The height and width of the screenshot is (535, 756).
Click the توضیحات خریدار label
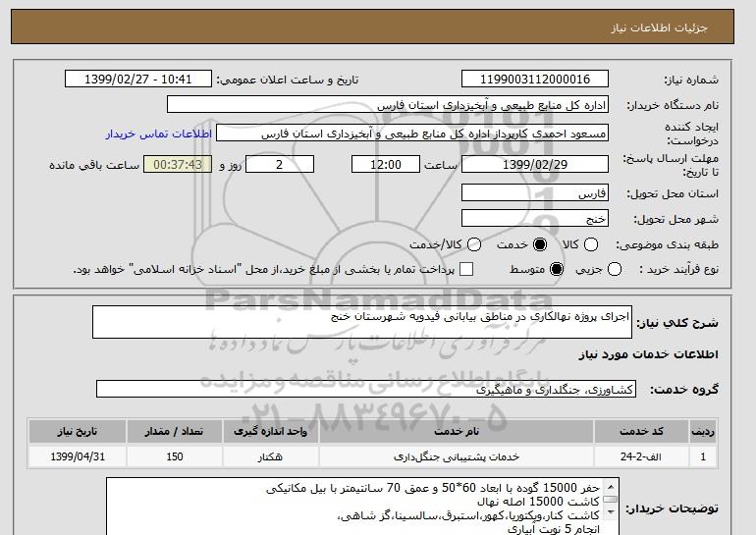673,508
